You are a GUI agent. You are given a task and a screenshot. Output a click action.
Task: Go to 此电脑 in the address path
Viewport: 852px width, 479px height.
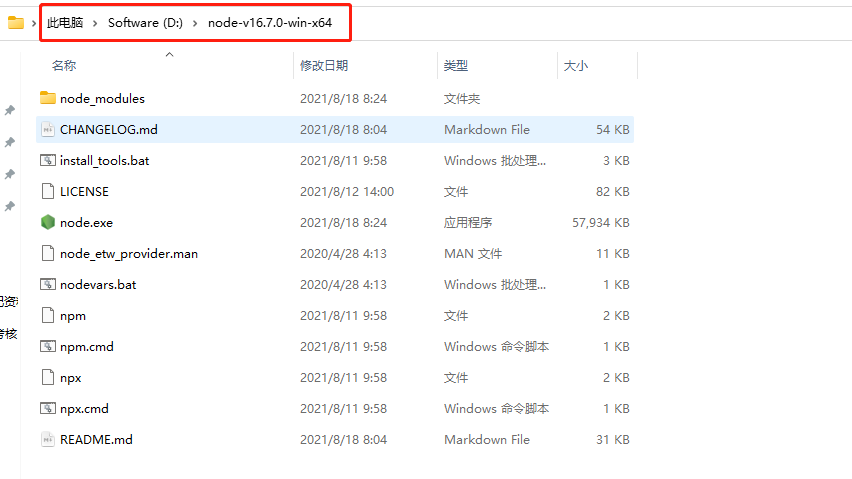click(x=65, y=23)
